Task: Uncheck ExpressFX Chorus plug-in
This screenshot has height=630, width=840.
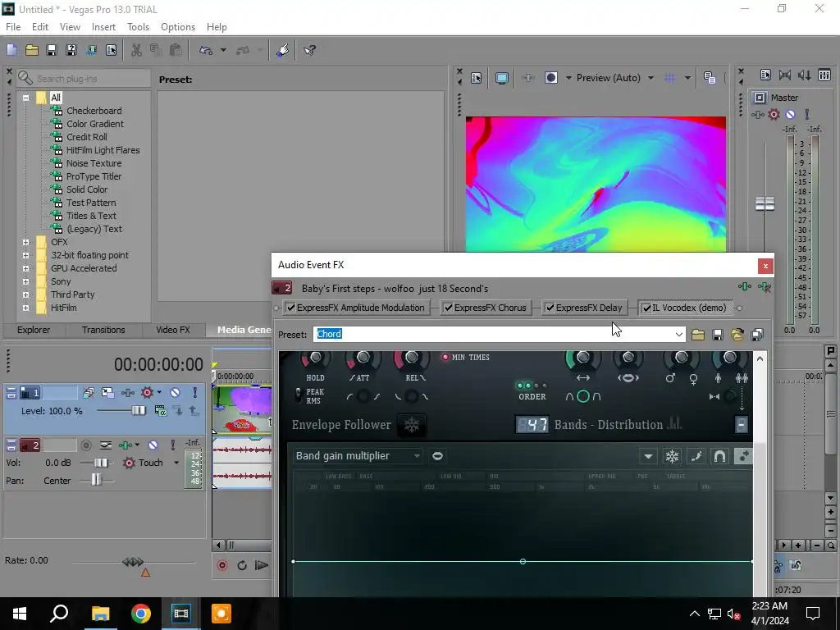Action: [x=449, y=308]
